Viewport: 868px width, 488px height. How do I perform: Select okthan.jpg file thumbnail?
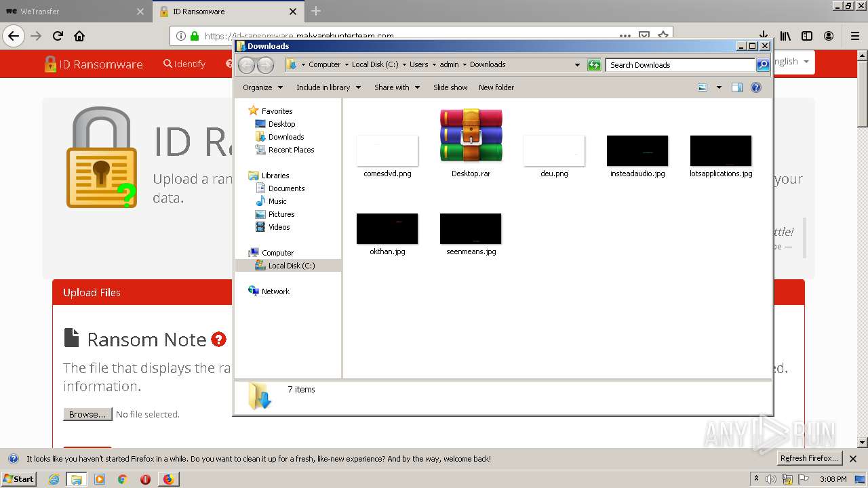coord(387,228)
